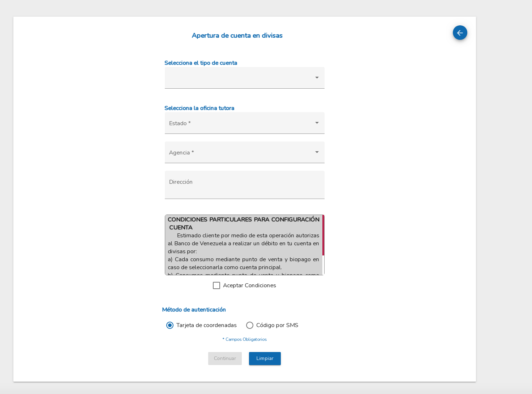
Task: Click the blue back arrow button
Action: (460, 33)
